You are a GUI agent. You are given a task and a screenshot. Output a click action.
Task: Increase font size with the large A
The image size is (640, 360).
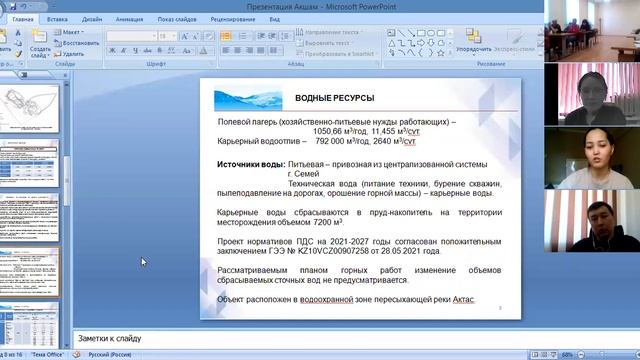tap(184, 36)
